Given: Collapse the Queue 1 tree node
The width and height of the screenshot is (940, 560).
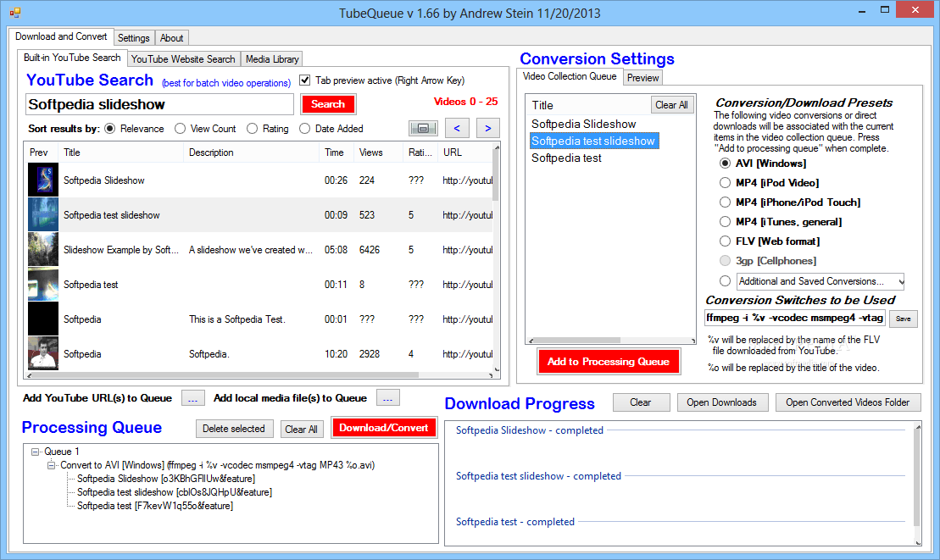Looking at the screenshot, I should pos(36,452).
